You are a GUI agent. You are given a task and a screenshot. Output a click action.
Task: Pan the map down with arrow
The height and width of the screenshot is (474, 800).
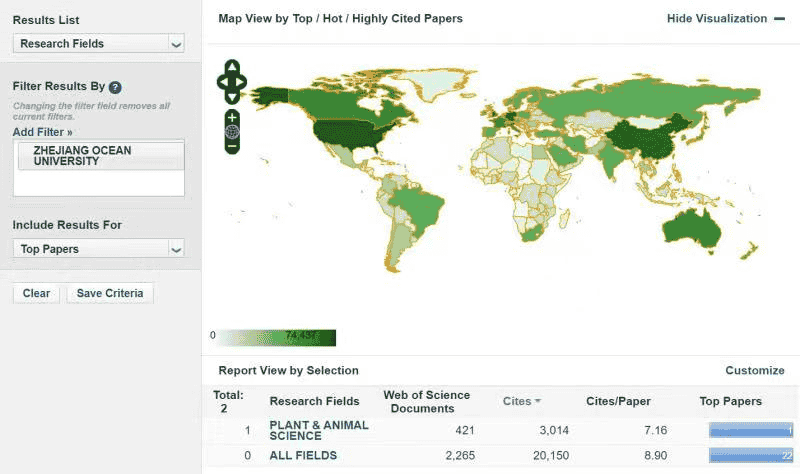tap(232, 97)
